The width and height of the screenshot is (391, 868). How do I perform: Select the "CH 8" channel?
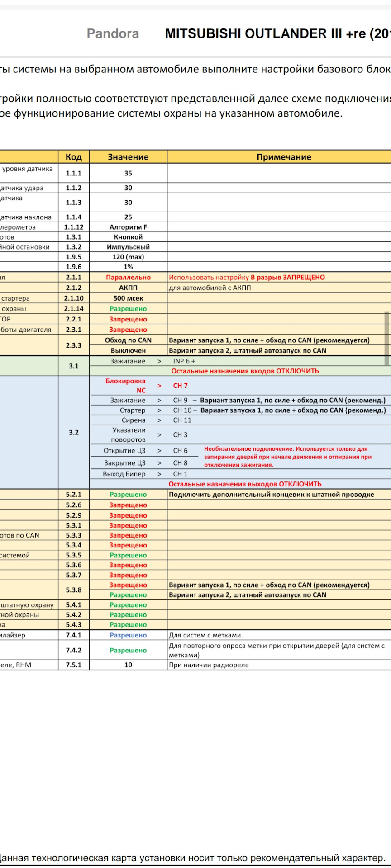coord(180,463)
